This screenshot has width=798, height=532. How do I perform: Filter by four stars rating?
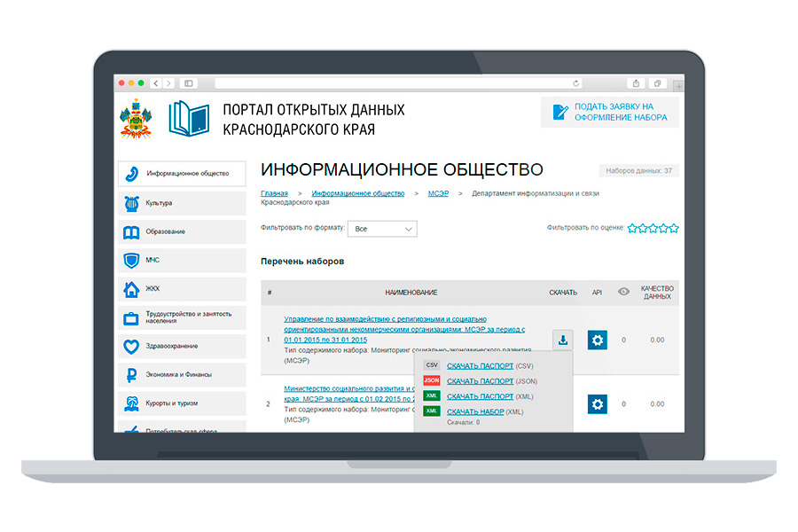[x=663, y=228]
